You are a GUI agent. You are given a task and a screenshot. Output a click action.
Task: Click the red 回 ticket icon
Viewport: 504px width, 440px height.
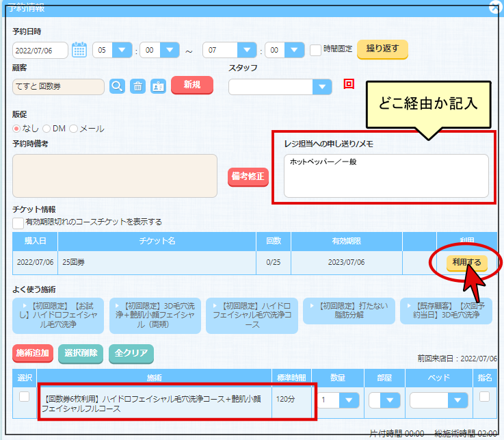[349, 84]
